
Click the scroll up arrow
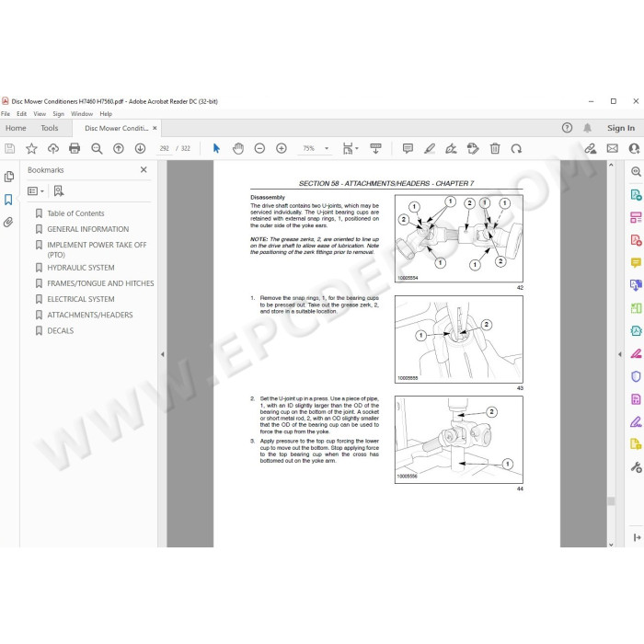coord(611,165)
